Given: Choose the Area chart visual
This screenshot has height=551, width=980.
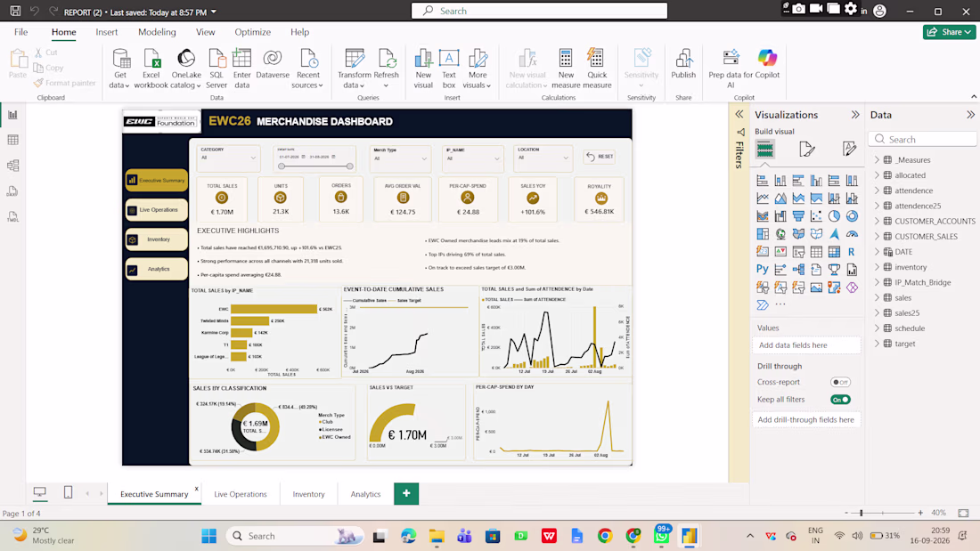Looking at the screenshot, I should (780, 198).
